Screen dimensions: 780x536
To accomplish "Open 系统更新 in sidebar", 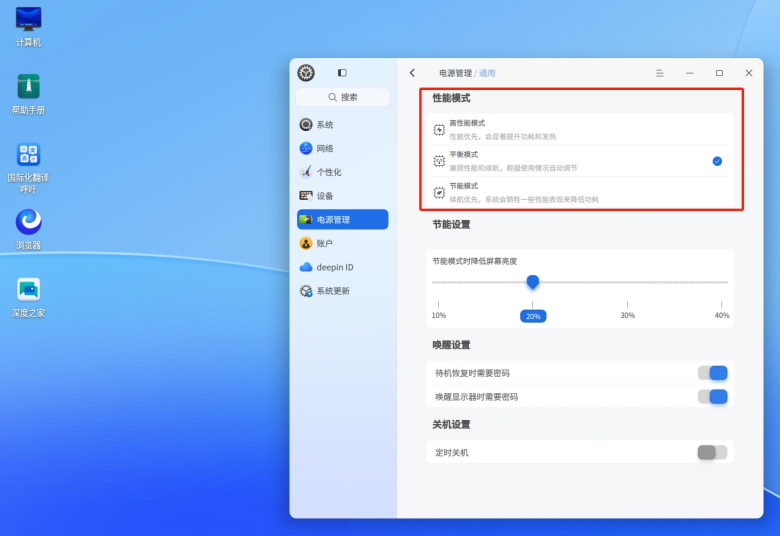I will (343, 291).
